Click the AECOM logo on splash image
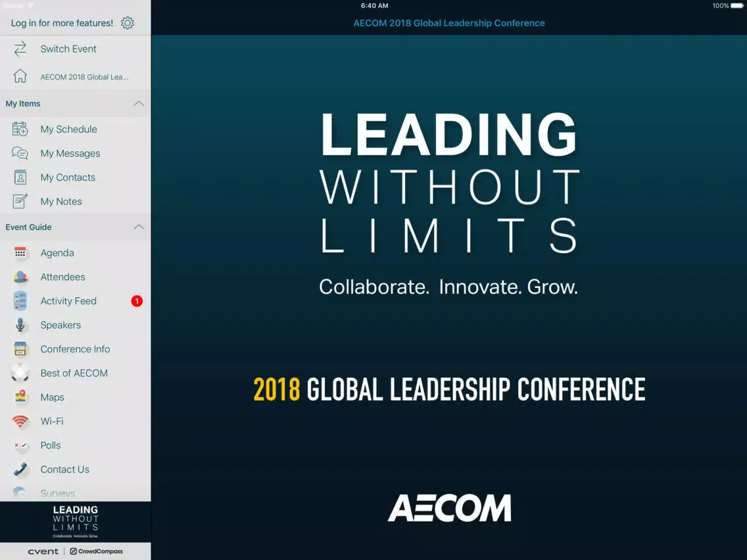Screen dimensions: 747x560 point(449,507)
